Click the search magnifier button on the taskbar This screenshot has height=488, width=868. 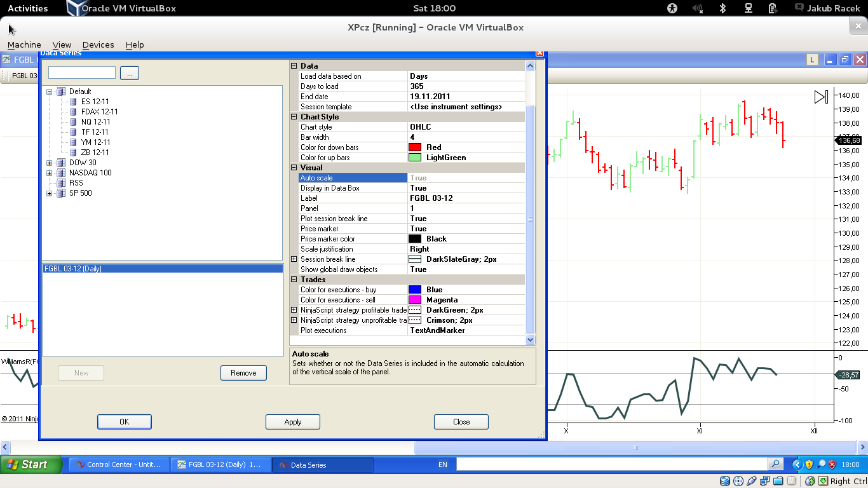pyautogui.click(x=775, y=464)
